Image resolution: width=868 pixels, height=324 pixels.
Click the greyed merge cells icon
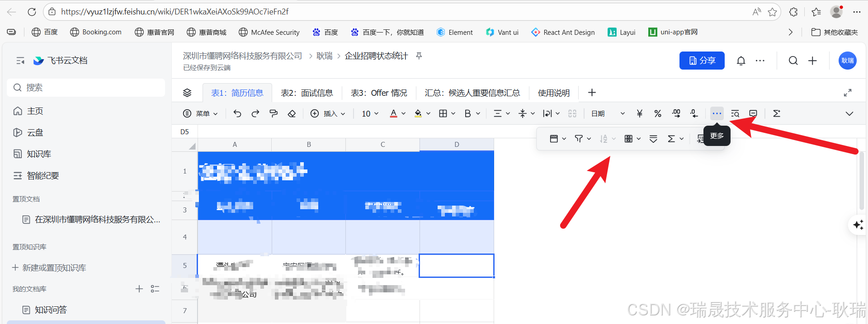572,113
